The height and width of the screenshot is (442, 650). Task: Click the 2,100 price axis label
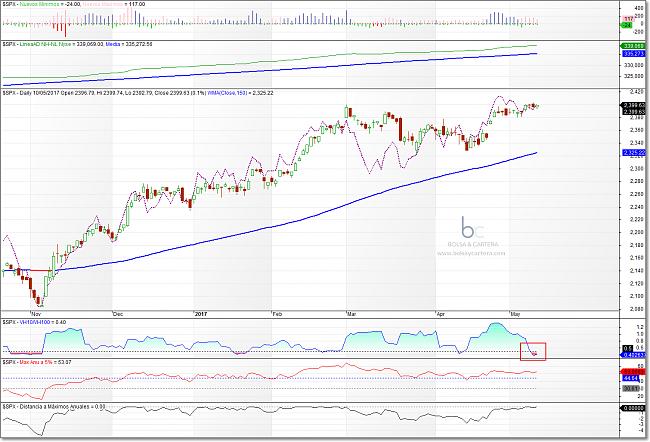click(x=637, y=296)
